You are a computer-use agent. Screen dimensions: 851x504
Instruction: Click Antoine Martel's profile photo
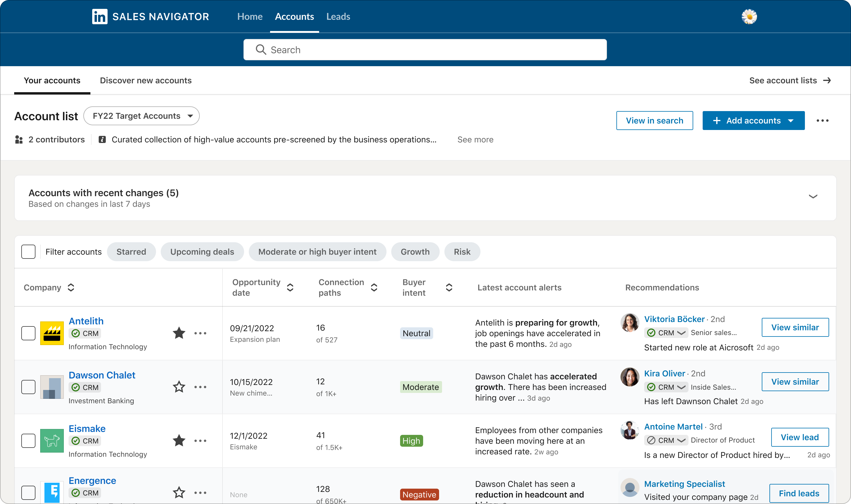coord(630,430)
